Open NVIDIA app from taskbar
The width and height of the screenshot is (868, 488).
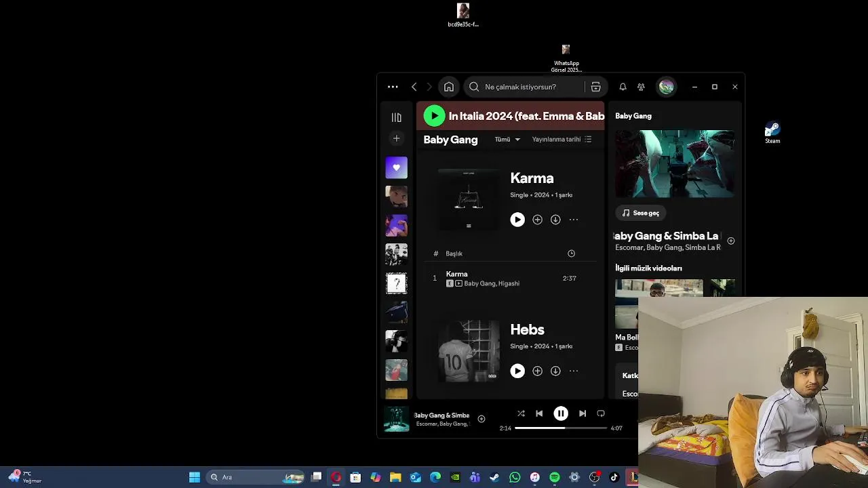(x=455, y=477)
